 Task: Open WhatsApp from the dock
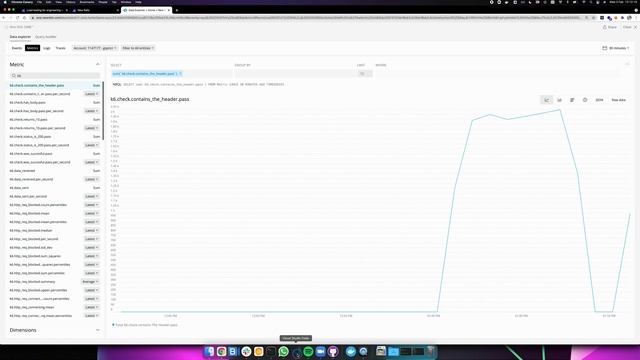(283, 351)
